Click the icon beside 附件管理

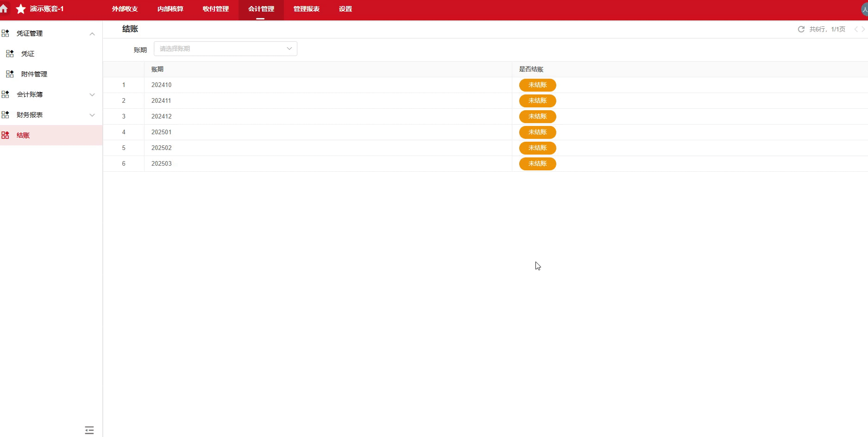point(10,74)
